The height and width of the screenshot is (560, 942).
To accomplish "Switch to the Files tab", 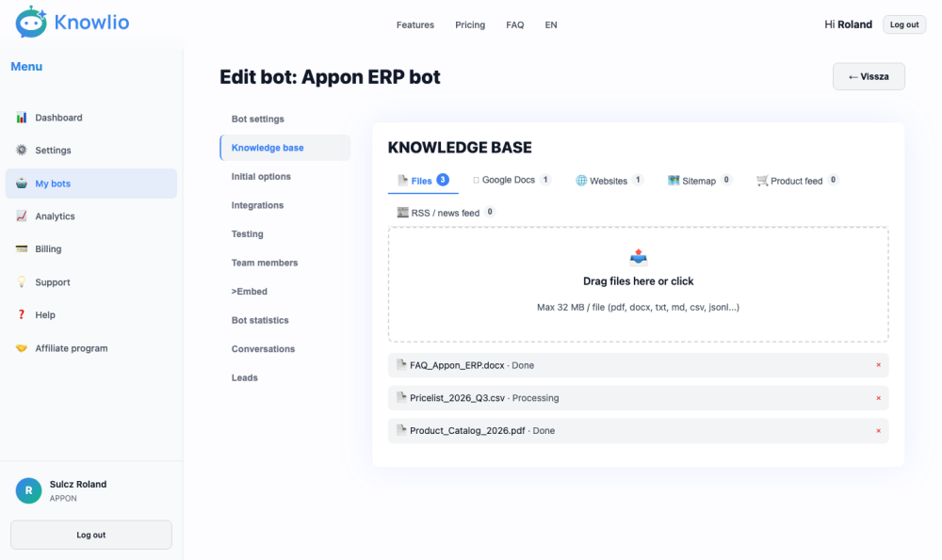I will pyautogui.click(x=423, y=180).
